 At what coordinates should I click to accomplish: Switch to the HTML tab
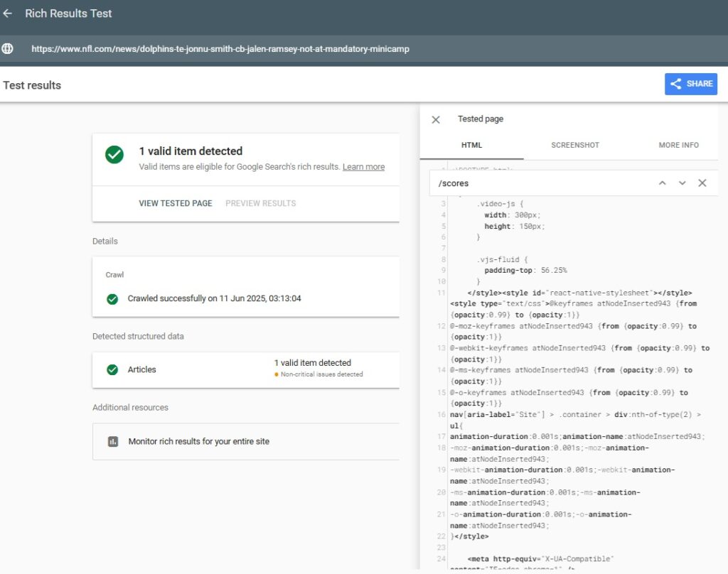pos(471,145)
